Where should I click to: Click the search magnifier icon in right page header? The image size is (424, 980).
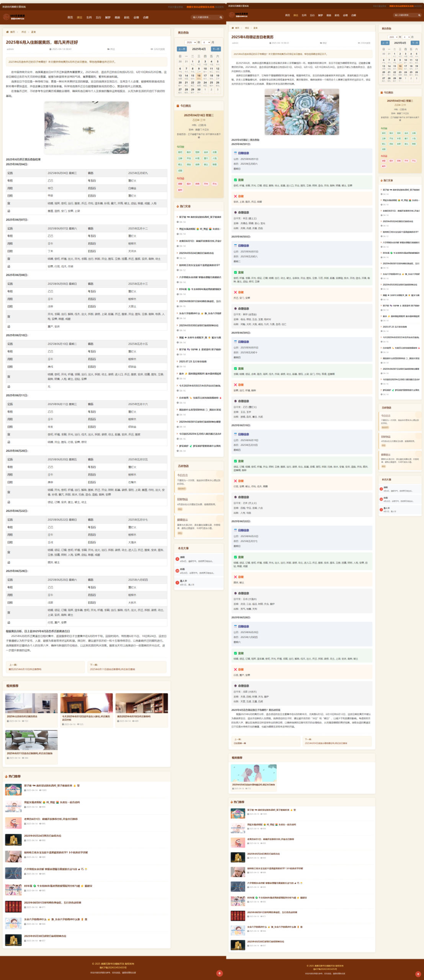[x=419, y=15]
